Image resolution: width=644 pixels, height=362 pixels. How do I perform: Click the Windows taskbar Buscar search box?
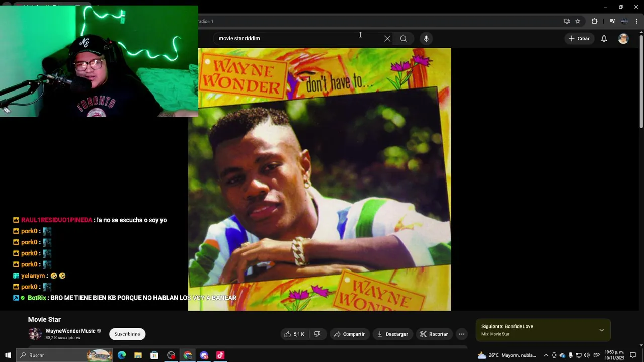coord(64,355)
